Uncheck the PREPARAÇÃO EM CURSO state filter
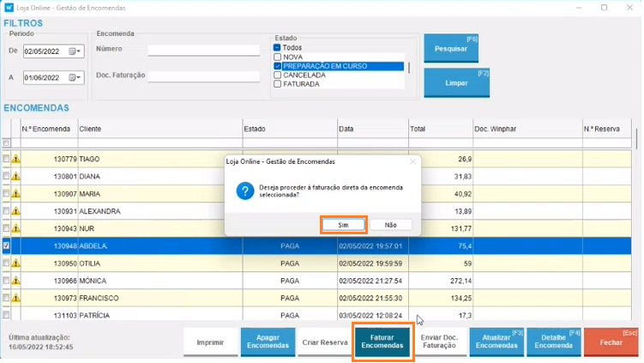This screenshot has width=644, height=363. click(x=278, y=66)
